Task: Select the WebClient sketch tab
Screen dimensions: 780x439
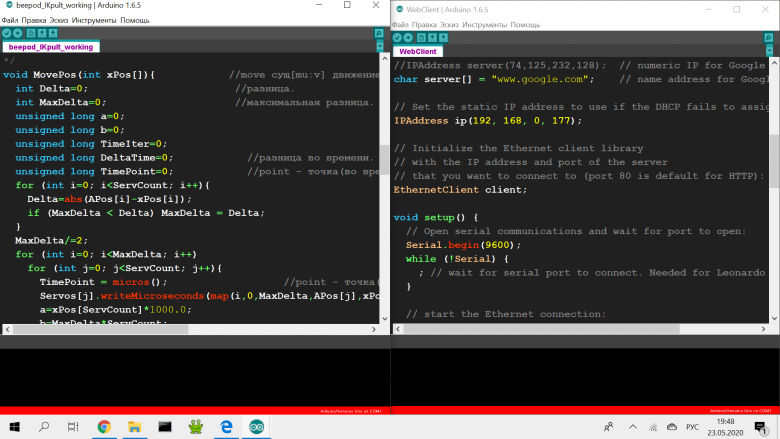Action: pyautogui.click(x=417, y=51)
